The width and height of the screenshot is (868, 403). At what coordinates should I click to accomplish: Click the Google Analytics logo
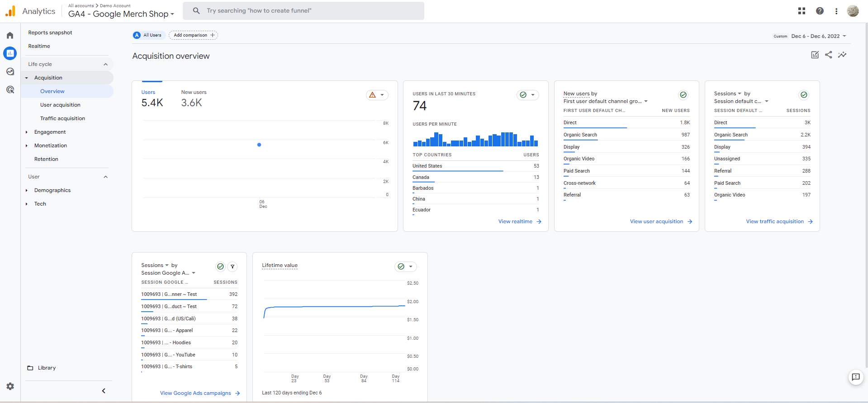[10, 11]
